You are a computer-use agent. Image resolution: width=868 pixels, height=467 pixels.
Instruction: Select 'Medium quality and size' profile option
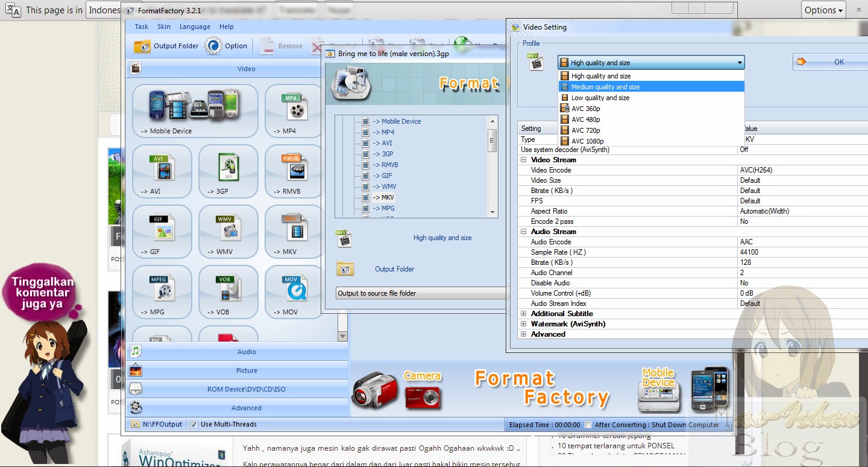pyautogui.click(x=652, y=87)
